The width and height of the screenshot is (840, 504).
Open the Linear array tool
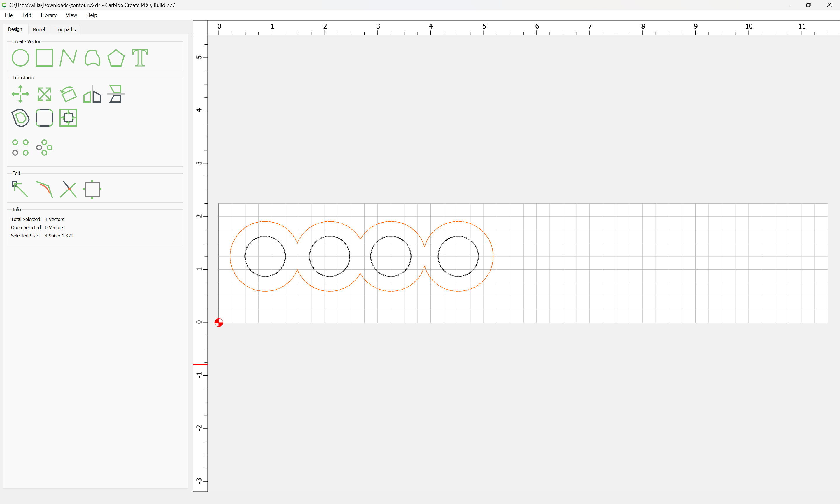pyautogui.click(x=20, y=148)
